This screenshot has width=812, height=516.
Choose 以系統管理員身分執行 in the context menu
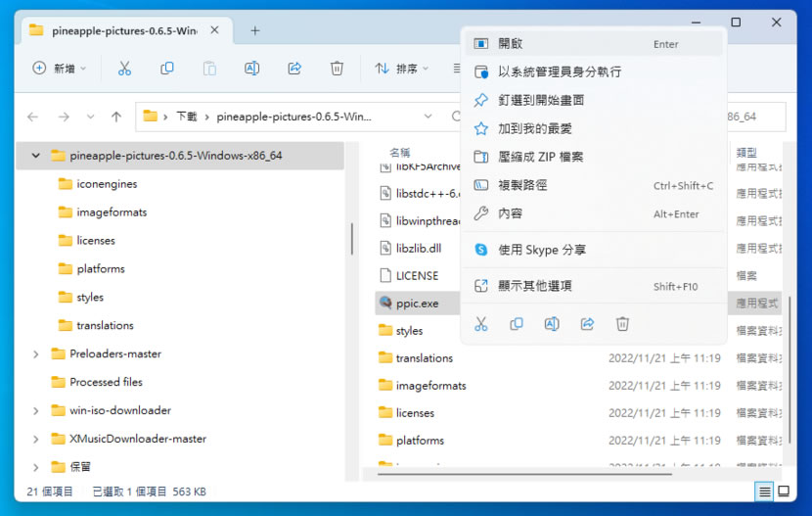coord(594,72)
